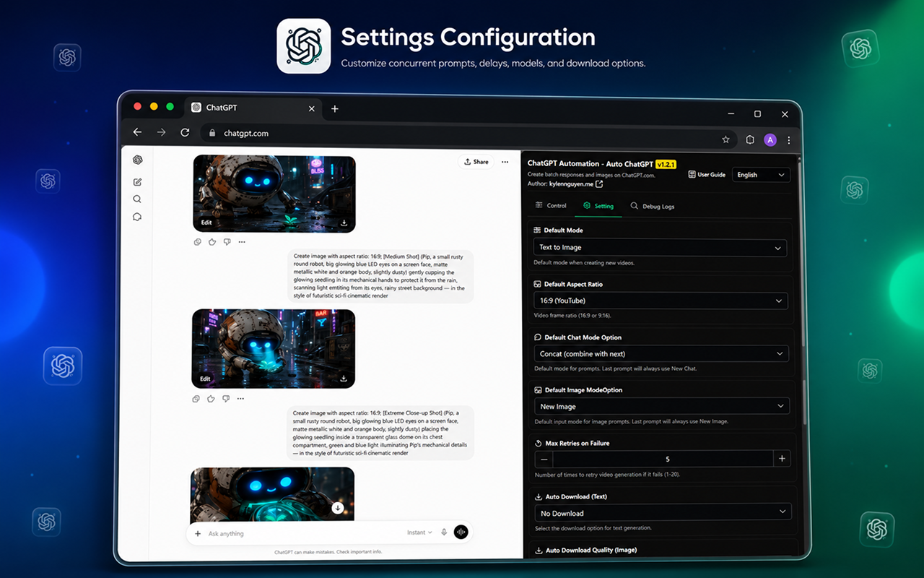
Task: Switch to the Control tab
Action: [x=551, y=206]
